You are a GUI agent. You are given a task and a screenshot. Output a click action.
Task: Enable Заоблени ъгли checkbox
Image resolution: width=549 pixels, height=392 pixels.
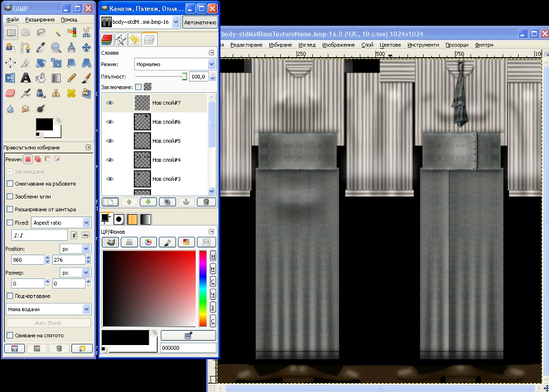10,196
